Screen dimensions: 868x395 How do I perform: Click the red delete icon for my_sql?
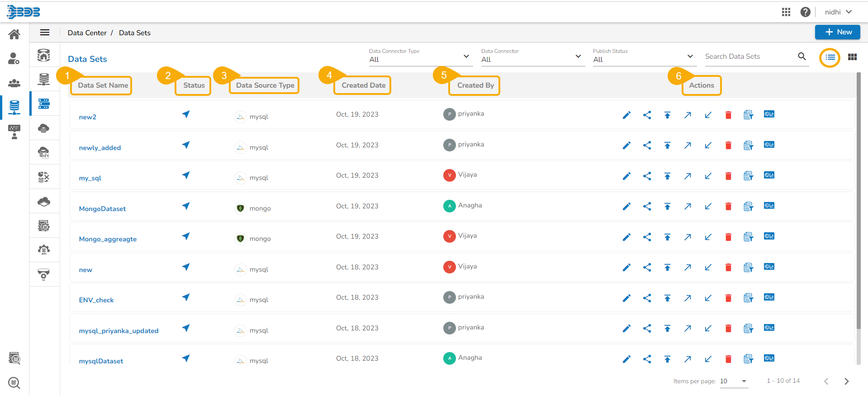pyautogui.click(x=728, y=176)
